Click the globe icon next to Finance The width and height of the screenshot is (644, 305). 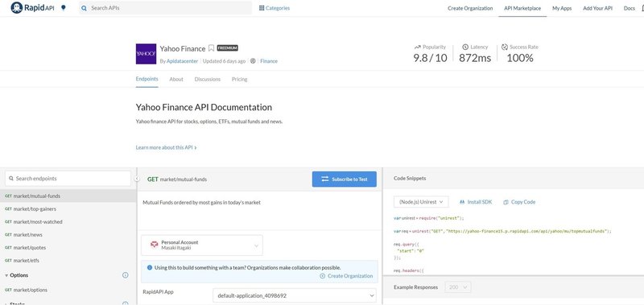(253, 60)
